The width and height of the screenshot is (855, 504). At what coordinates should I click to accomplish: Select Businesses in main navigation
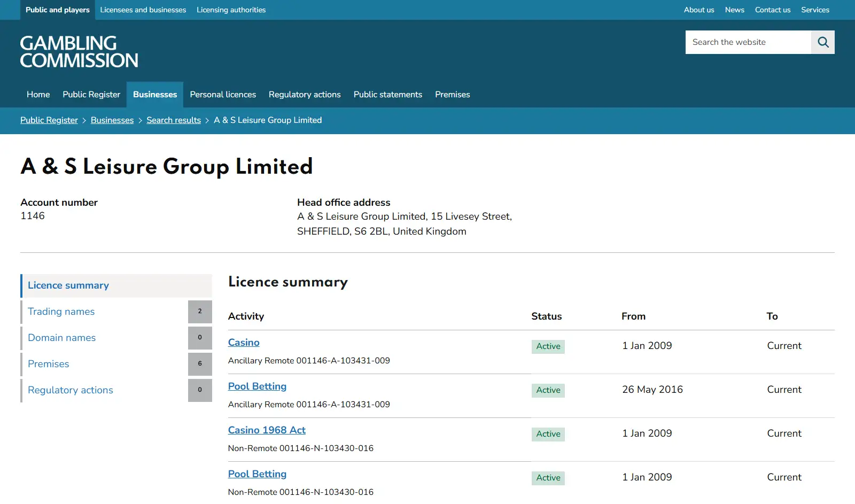coord(155,95)
